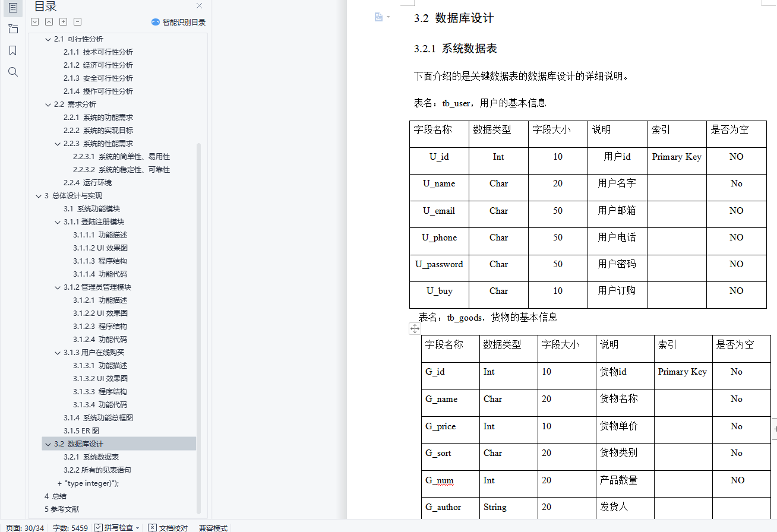Click the 拼写检查 checkmark icon in status bar
Viewport: 777px width, 532px height.
coord(98,527)
